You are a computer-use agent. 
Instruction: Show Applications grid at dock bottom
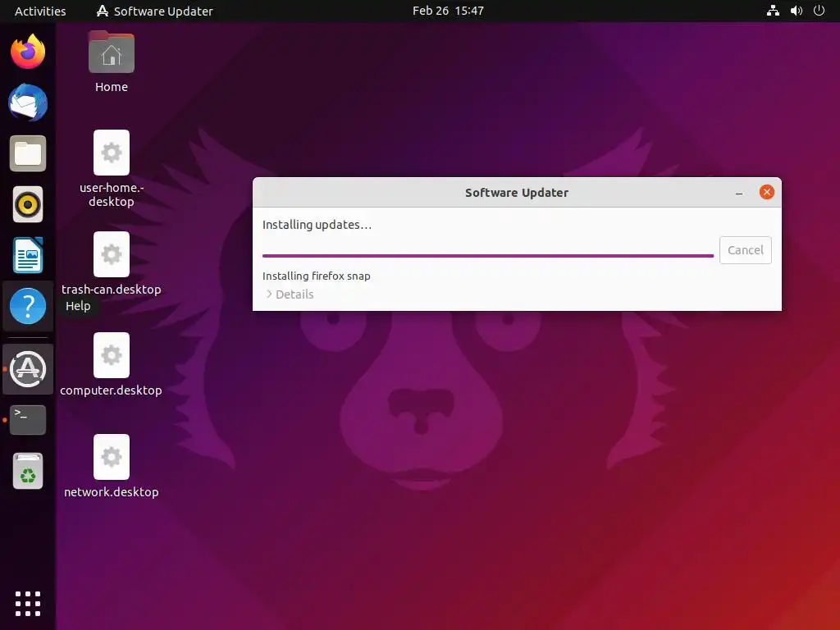(x=28, y=604)
